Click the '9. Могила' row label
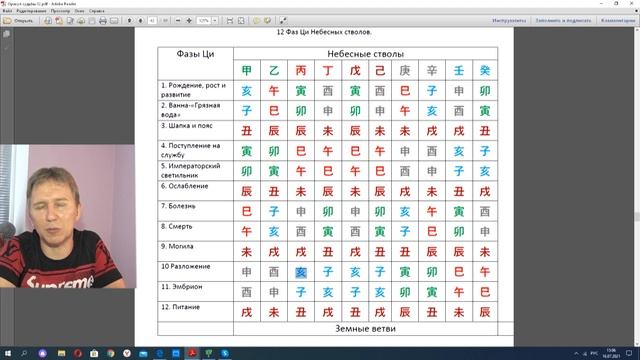The image size is (640, 360). [x=177, y=246]
